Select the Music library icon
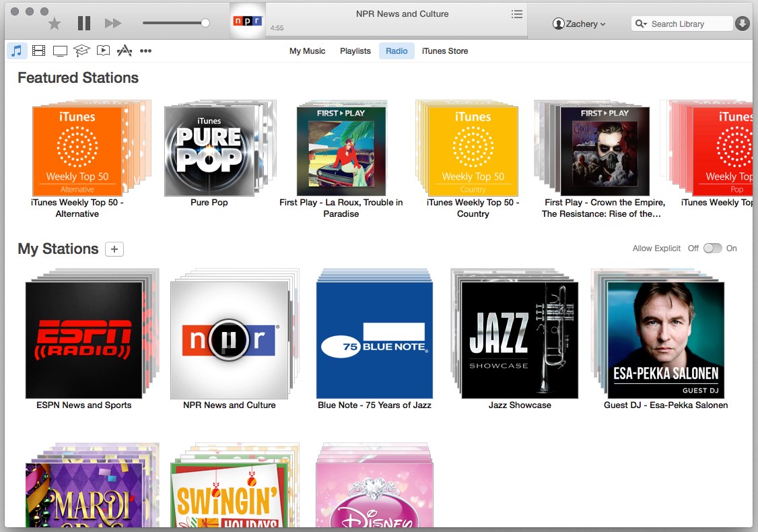Viewport: 758px width, 532px height. coord(16,51)
